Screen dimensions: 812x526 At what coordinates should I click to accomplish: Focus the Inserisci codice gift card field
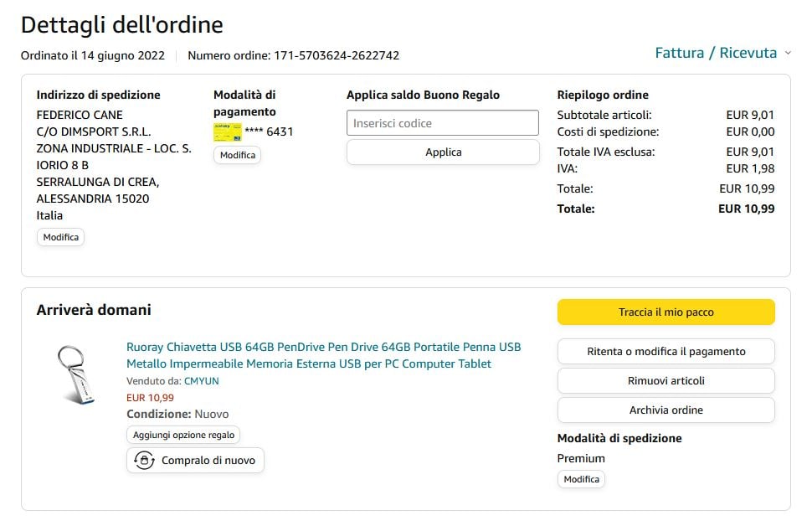pyautogui.click(x=443, y=123)
